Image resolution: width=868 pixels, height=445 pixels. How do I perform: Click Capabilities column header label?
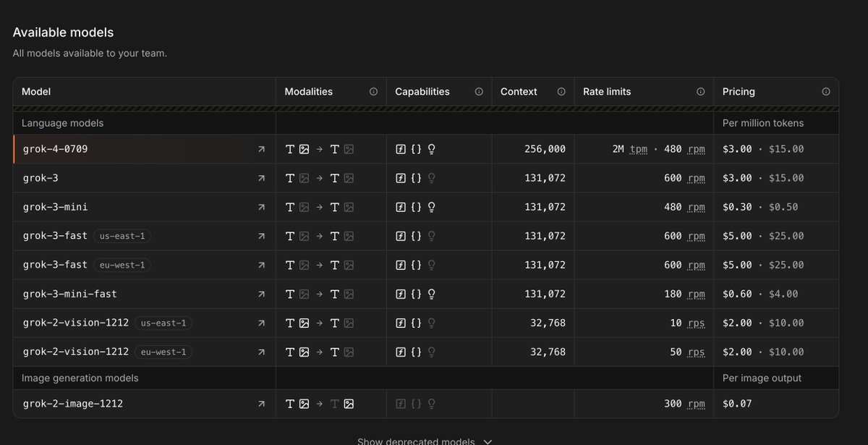tap(422, 92)
